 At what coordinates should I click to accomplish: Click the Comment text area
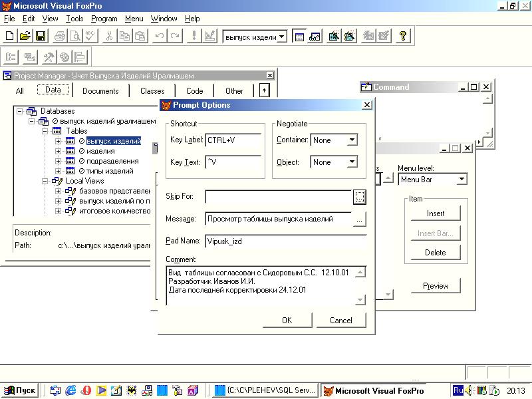click(261, 286)
